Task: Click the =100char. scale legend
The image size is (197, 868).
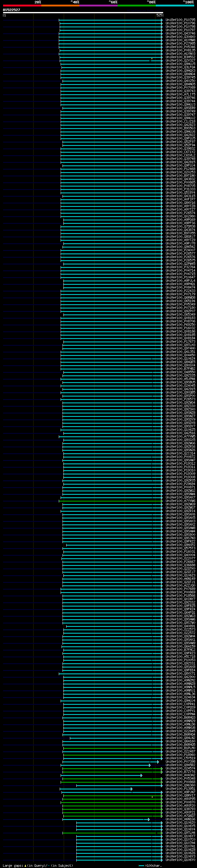Action: tap(150, 865)
